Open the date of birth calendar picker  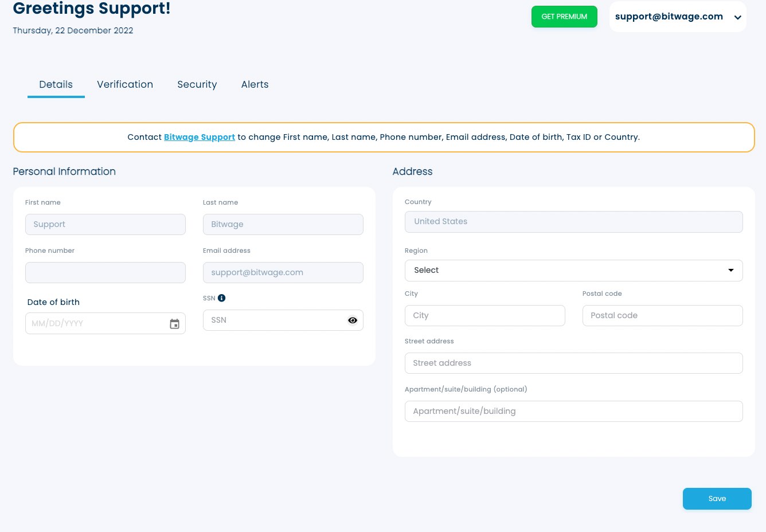[x=175, y=324]
